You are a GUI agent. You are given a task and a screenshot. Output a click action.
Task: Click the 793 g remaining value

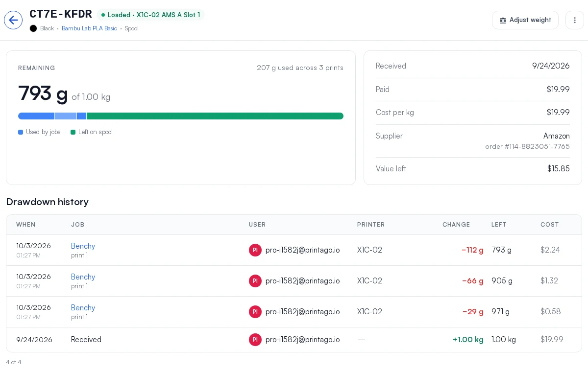43,93
